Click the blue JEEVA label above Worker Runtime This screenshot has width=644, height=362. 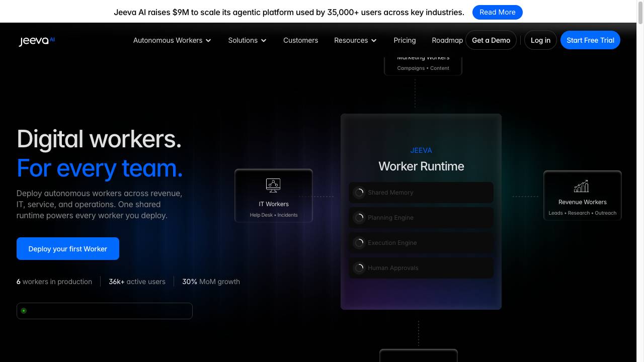coord(421,150)
